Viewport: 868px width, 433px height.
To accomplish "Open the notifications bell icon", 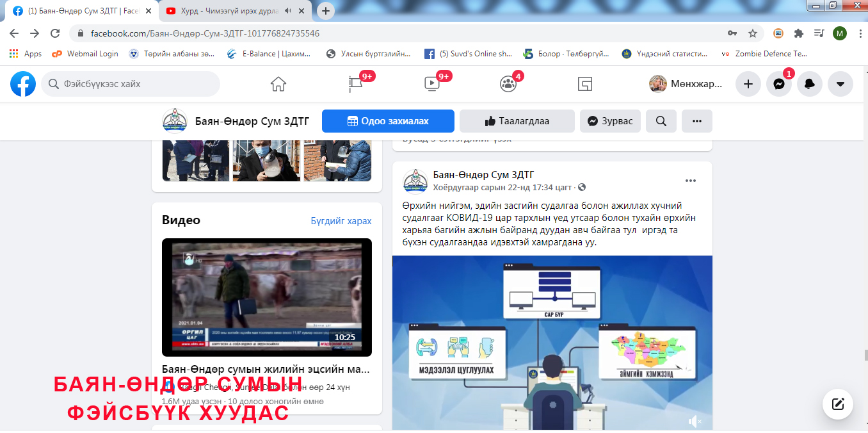I will click(x=810, y=84).
